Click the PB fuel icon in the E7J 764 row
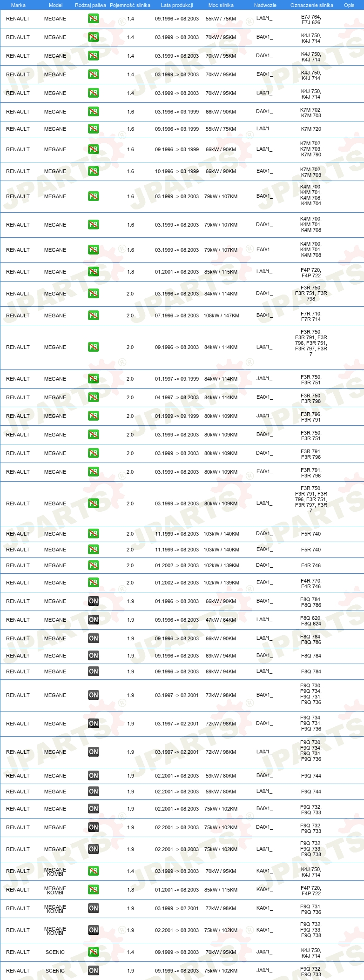 (x=93, y=19)
